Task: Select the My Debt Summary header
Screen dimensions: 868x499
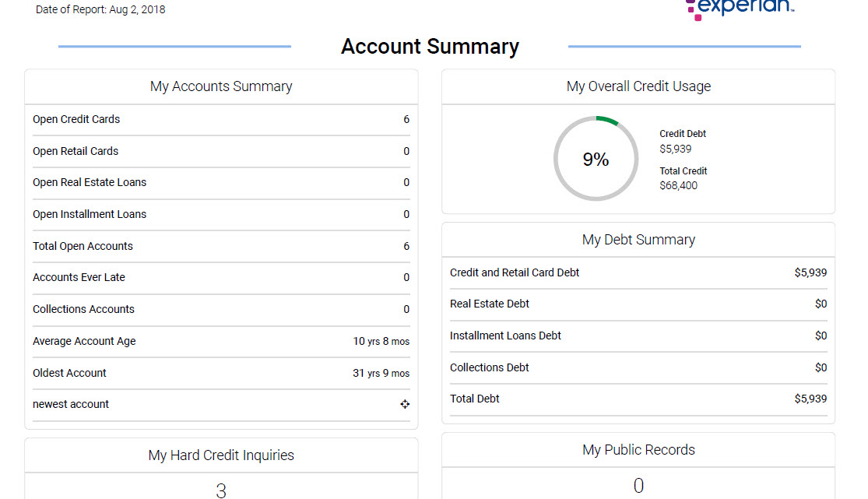Action: pyautogui.click(x=638, y=239)
